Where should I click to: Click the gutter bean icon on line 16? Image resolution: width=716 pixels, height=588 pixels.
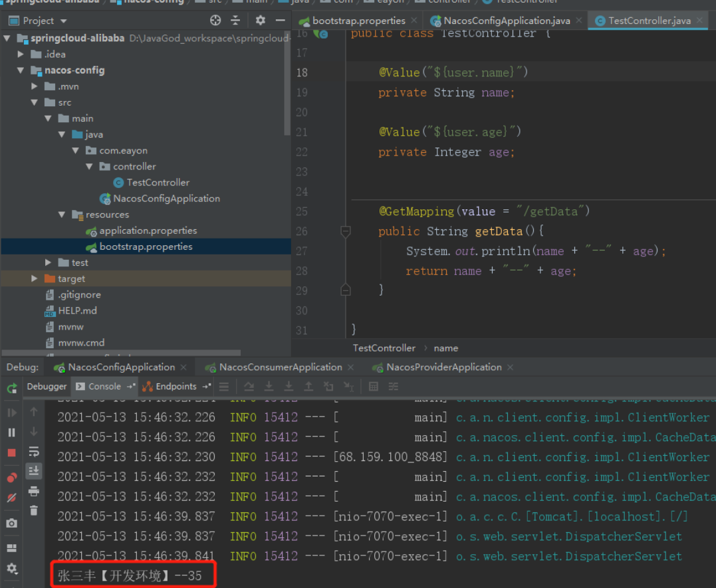(321, 34)
